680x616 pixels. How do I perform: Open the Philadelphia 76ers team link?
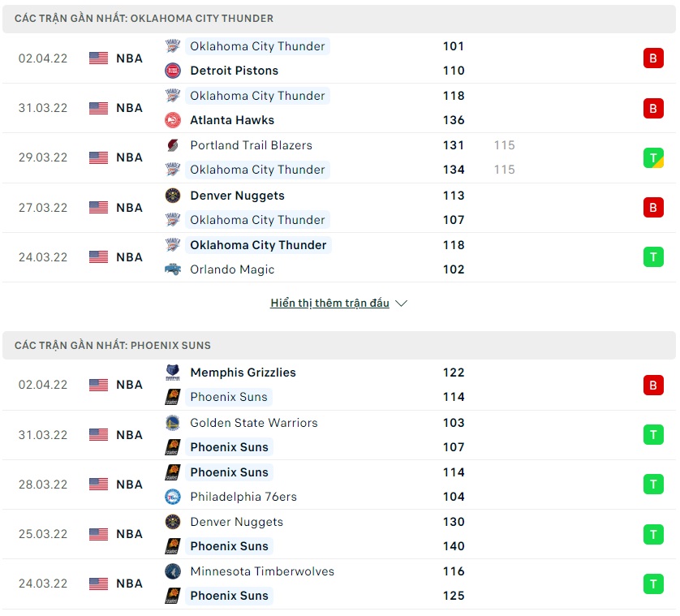click(242, 497)
